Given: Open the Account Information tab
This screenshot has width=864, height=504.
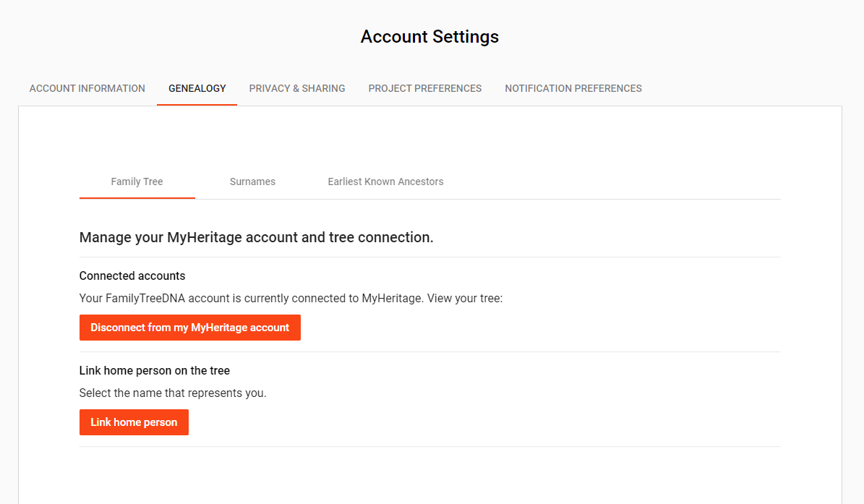Looking at the screenshot, I should click(x=87, y=89).
